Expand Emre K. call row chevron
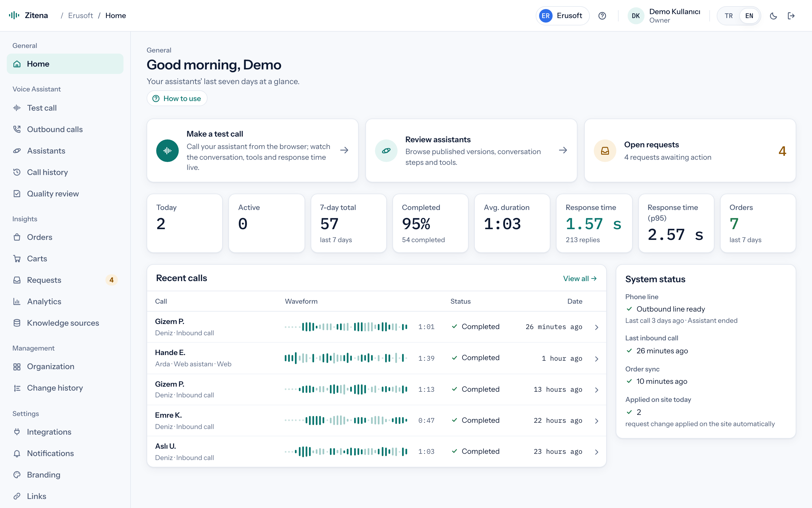Viewport: 812px width, 508px height. point(597,421)
